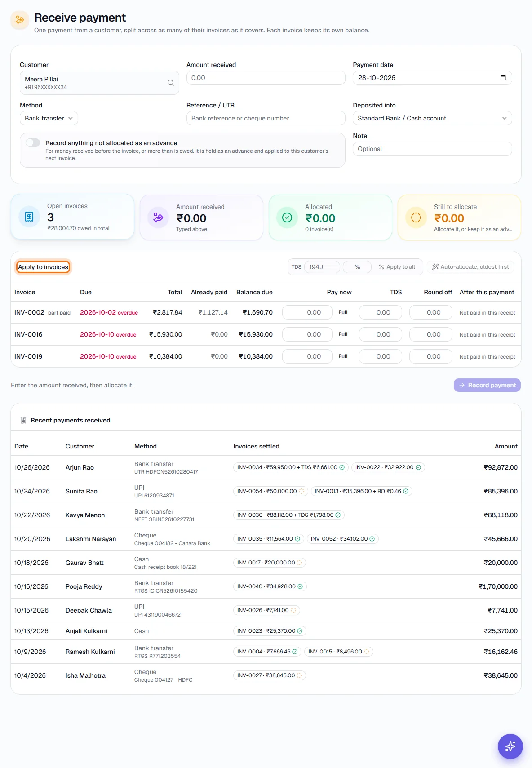The width and height of the screenshot is (532, 768).
Task: Open the Deposited into account dropdown
Action: pyautogui.click(x=432, y=118)
